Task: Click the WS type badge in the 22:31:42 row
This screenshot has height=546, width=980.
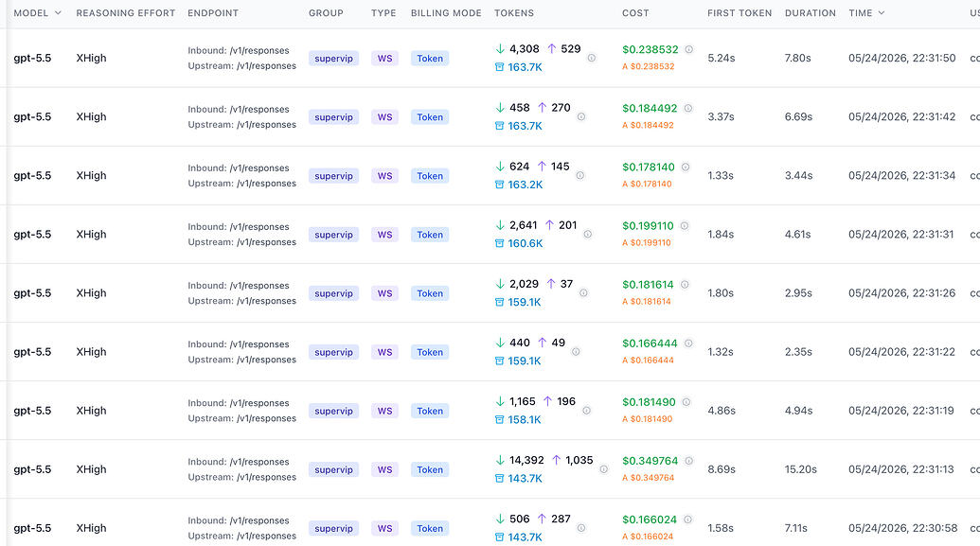Action: coord(385,116)
